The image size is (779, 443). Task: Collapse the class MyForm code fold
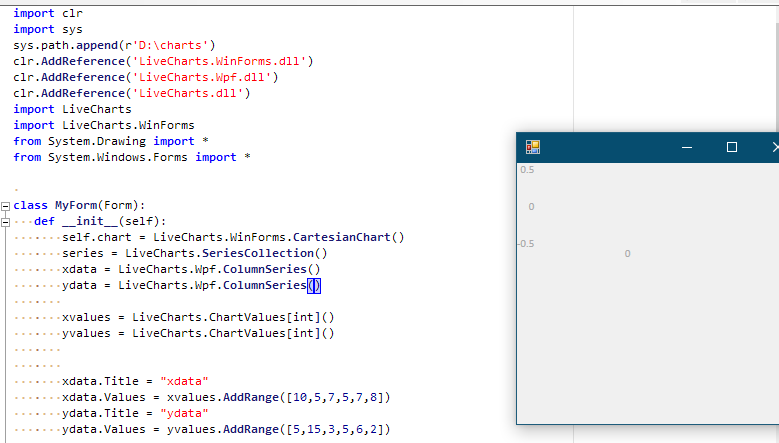tap(5, 206)
